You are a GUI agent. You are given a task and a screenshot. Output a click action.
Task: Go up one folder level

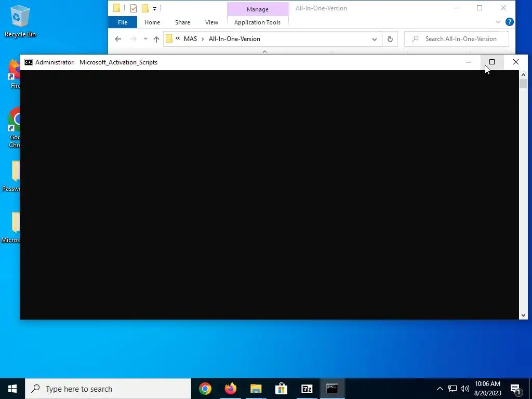pyautogui.click(x=156, y=39)
